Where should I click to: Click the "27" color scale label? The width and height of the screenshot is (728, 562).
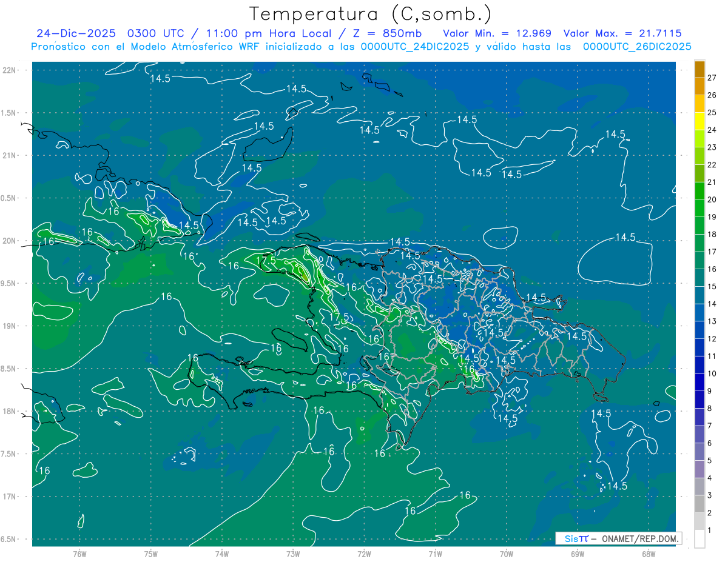(712, 78)
